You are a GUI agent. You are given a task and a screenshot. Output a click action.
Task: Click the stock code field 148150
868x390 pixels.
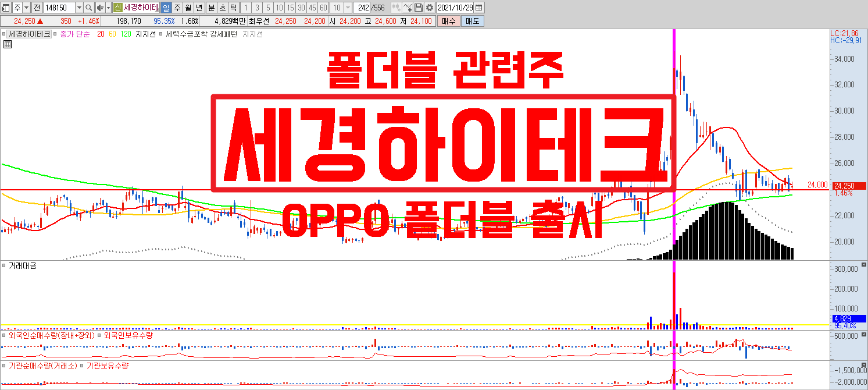pos(59,8)
